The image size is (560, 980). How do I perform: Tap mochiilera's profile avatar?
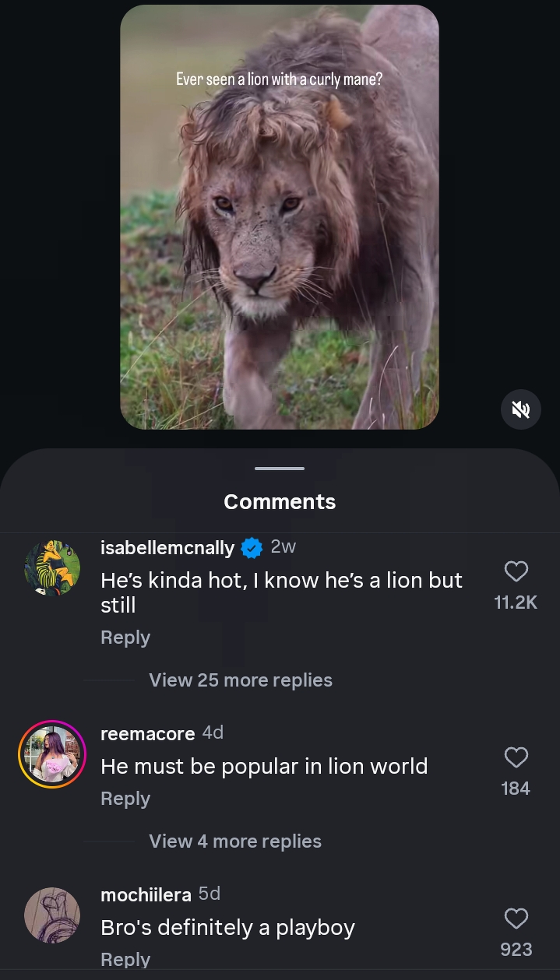(52, 915)
